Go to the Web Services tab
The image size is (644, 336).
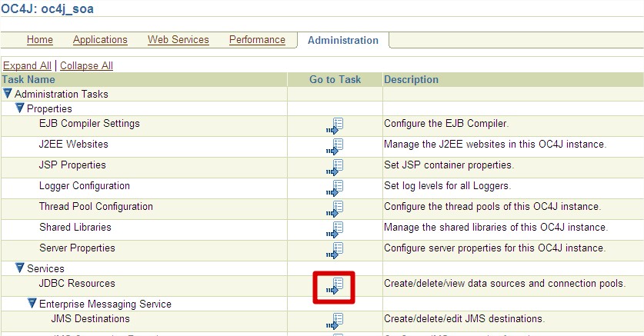(x=178, y=40)
